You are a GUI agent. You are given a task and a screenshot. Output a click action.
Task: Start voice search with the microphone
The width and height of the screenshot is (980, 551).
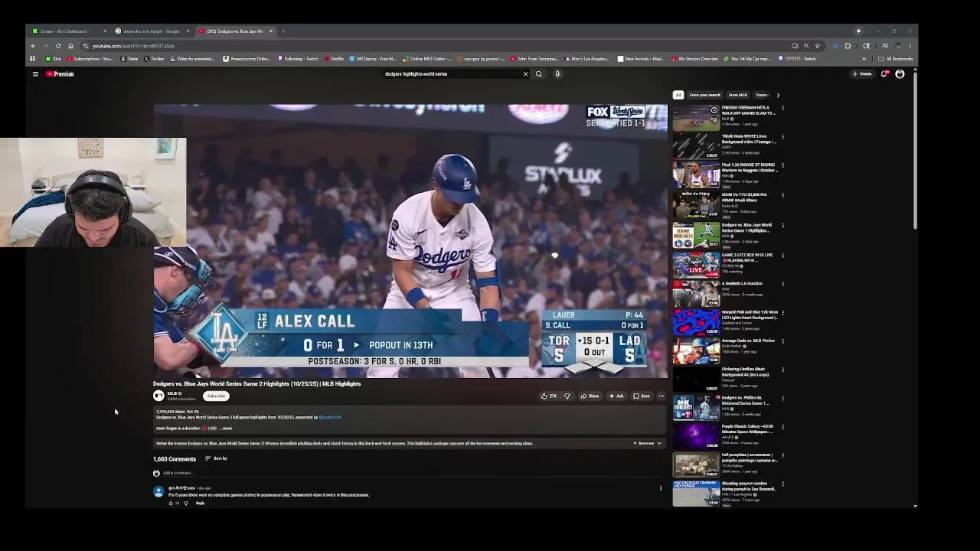557,74
